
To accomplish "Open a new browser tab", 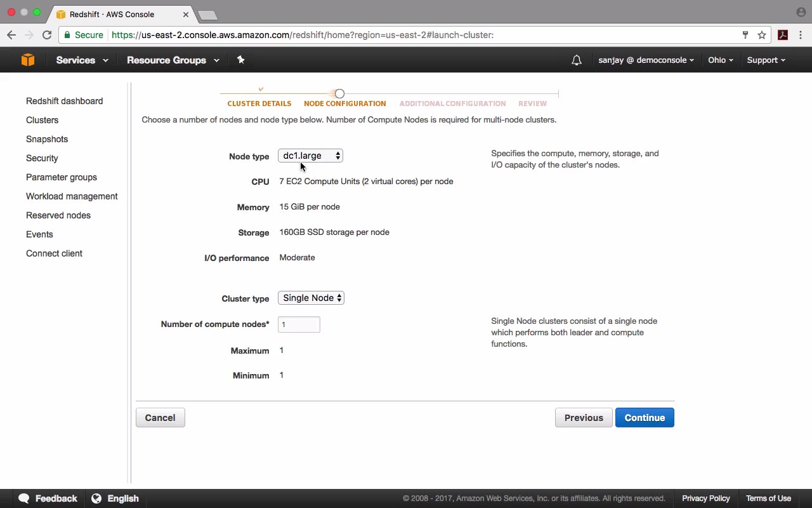I will (207, 15).
